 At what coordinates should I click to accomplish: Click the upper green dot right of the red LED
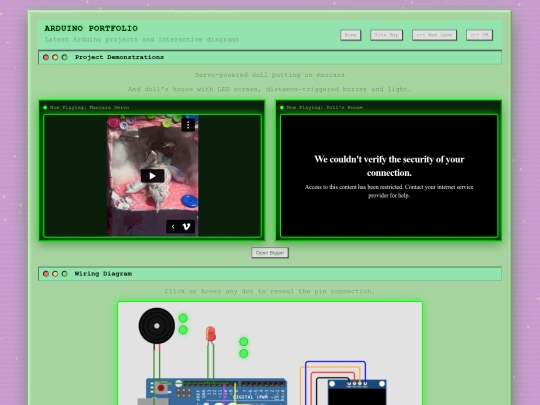tap(243, 342)
